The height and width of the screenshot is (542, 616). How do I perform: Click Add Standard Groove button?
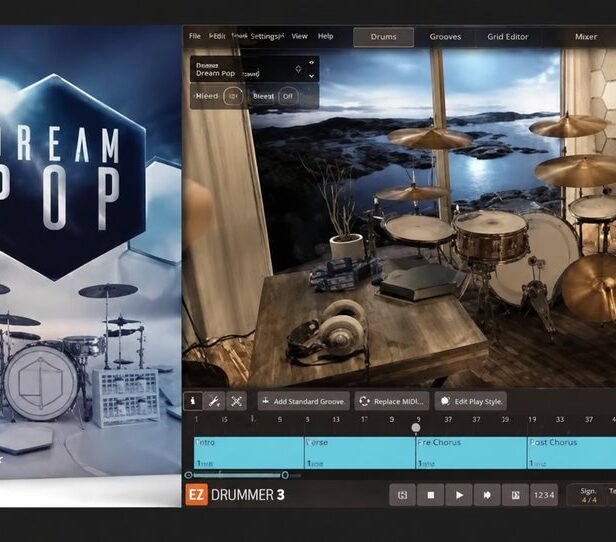tap(303, 401)
